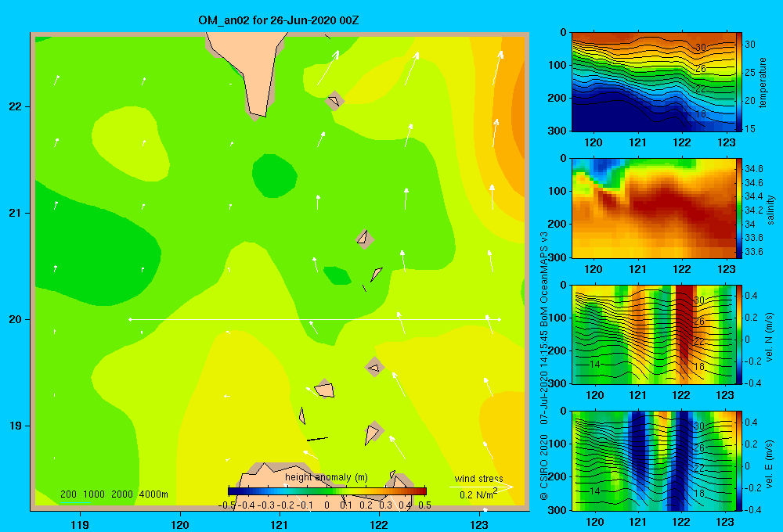
Task: Click the white transect line at latitude 20
Action: [315, 319]
